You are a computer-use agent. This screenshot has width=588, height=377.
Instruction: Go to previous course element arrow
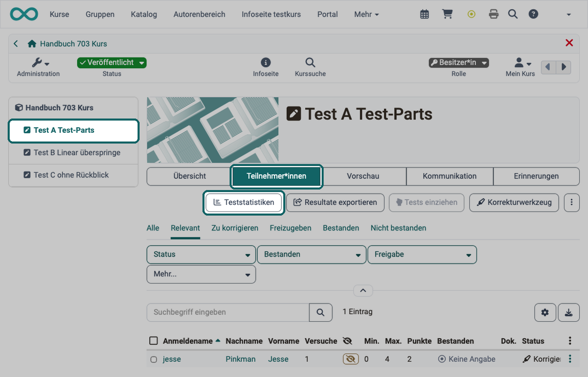point(548,67)
